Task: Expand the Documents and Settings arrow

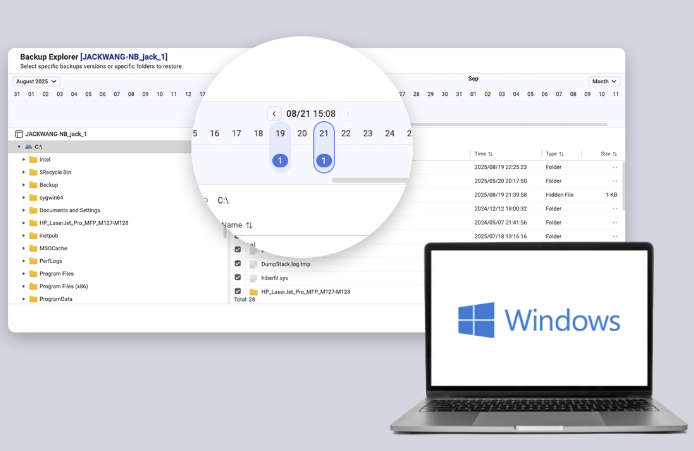Action: [x=24, y=210]
